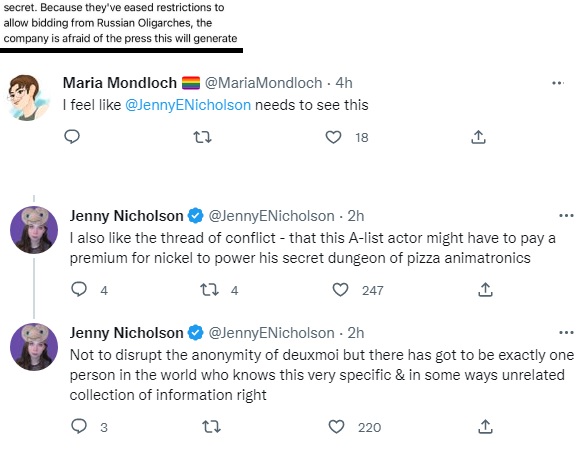The height and width of the screenshot is (456, 588).
Task: Like the tweet with 247 likes
Action: [x=340, y=290]
